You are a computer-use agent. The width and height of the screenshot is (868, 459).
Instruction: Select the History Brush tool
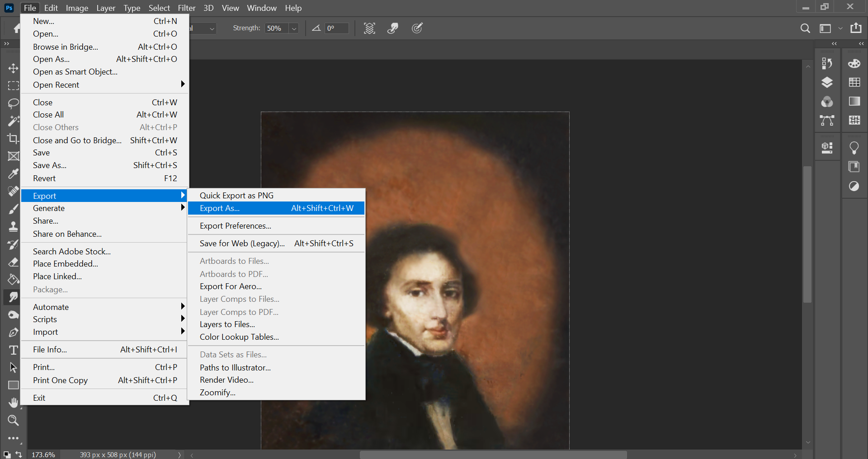pos(13,244)
